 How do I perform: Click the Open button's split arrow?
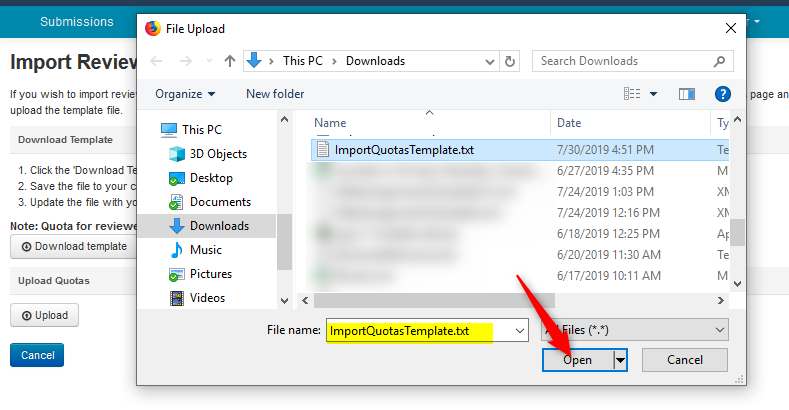coord(620,360)
